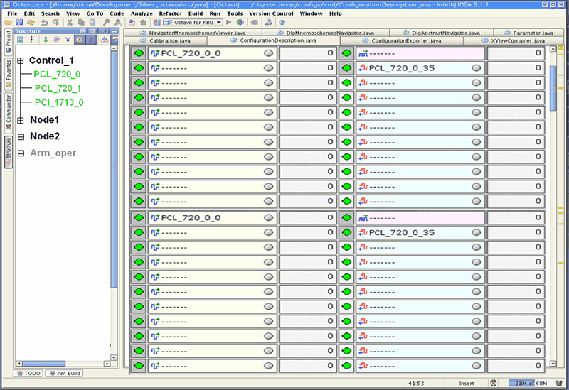Toggle the gray oval in PCL_720_0_35 top row
The height and width of the screenshot is (390, 569).
[476, 68]
